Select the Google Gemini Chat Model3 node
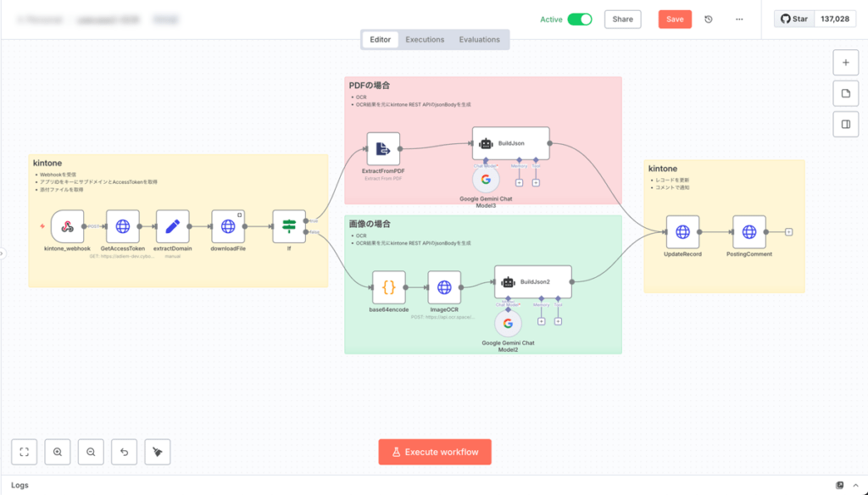This screenshot has width=868, height=495. (x=486, y=180)
